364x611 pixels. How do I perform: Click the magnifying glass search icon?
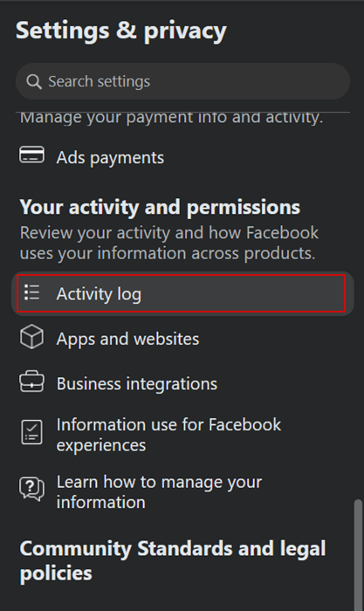click(x=33, y=82)
